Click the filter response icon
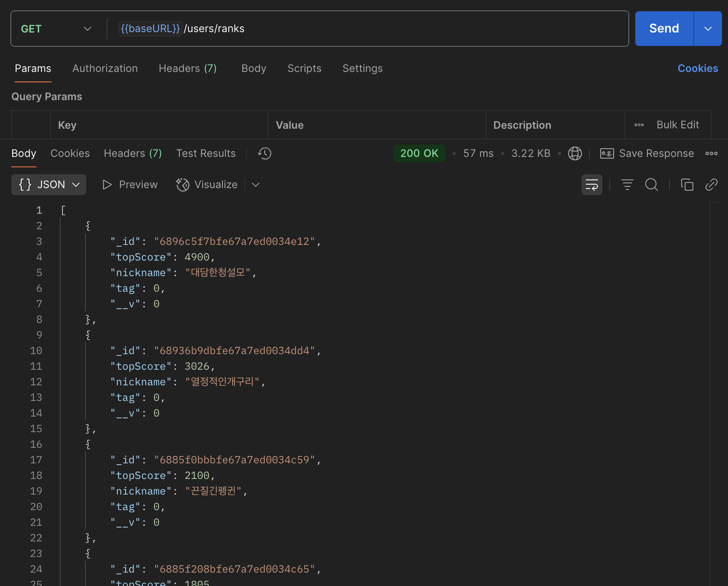728x586 pixels. coord(627,185)
